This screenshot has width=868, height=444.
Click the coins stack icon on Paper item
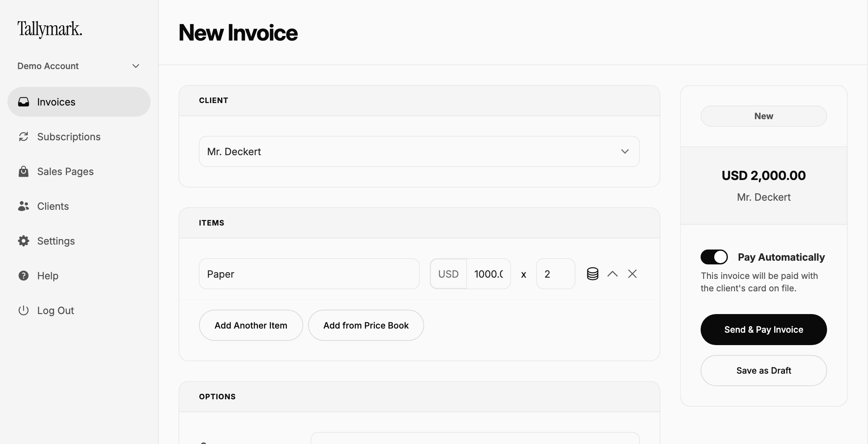click(593, 274)
